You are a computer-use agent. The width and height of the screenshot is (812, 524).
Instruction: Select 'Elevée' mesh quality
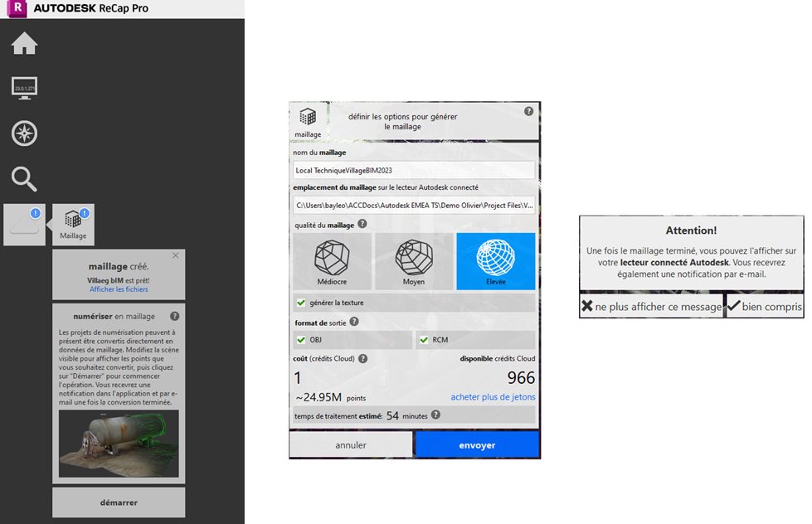coord(496,261)
